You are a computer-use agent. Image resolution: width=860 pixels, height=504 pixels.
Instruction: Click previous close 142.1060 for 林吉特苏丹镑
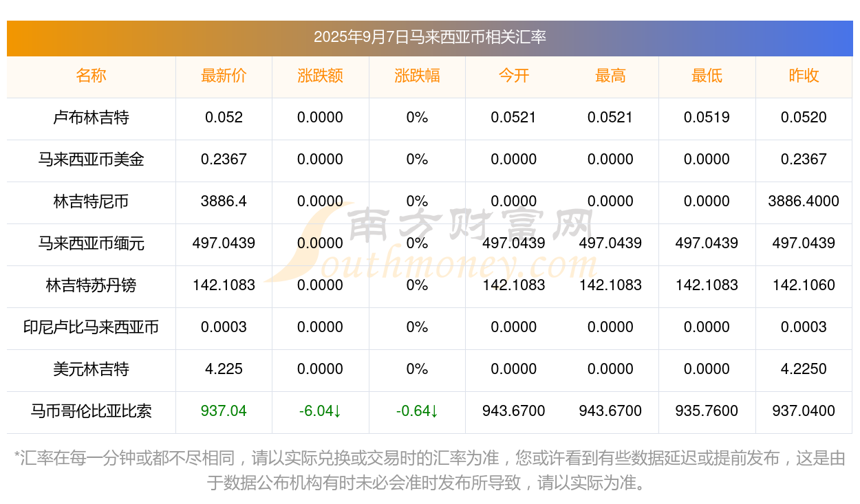coord(804,285)
